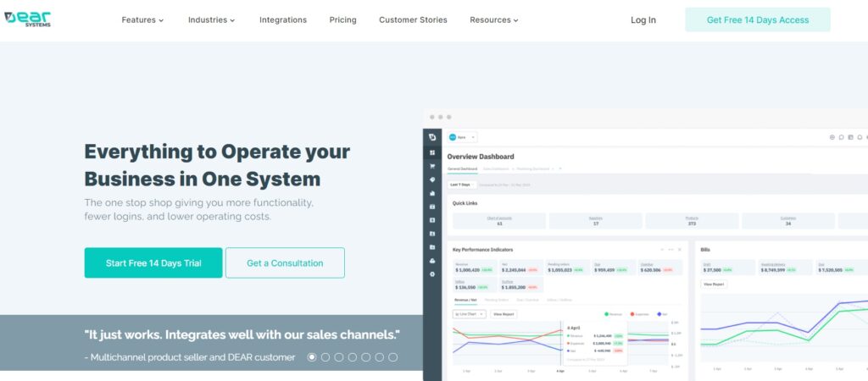This screenshot has height=381, width=868.
Task: Click the "$ 2,245,044" Net value
Action: 514,270
